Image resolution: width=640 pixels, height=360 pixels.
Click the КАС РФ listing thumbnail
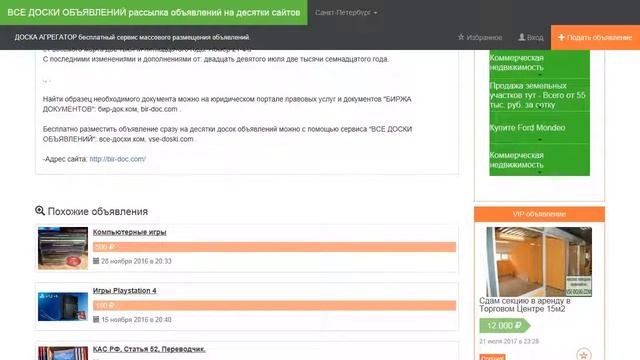(x=63, y=353)
